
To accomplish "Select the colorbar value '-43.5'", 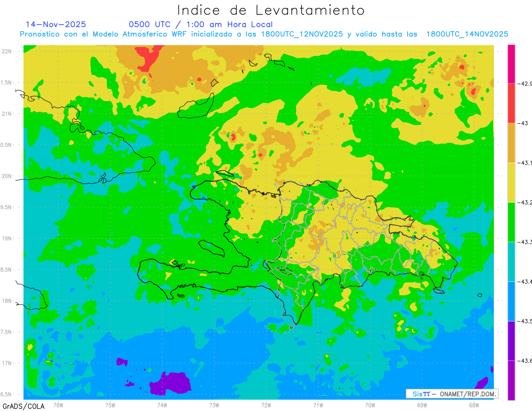I will click(524, 321).
